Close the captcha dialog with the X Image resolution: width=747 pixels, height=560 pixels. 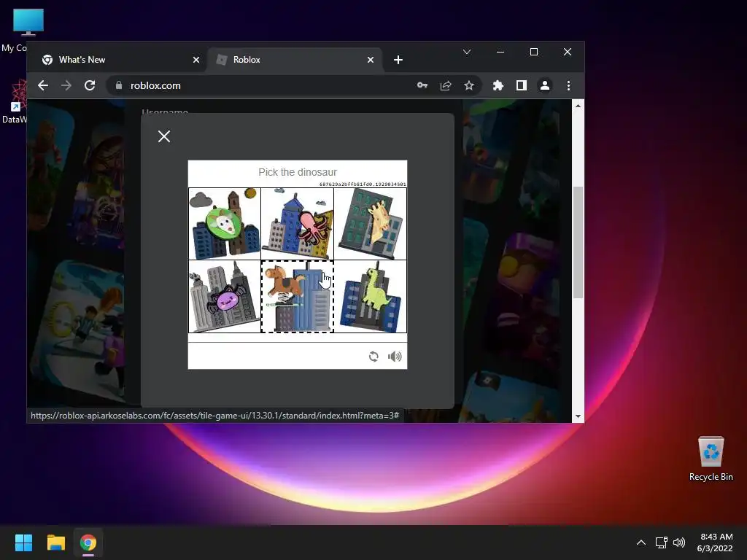tap(164, 136)
